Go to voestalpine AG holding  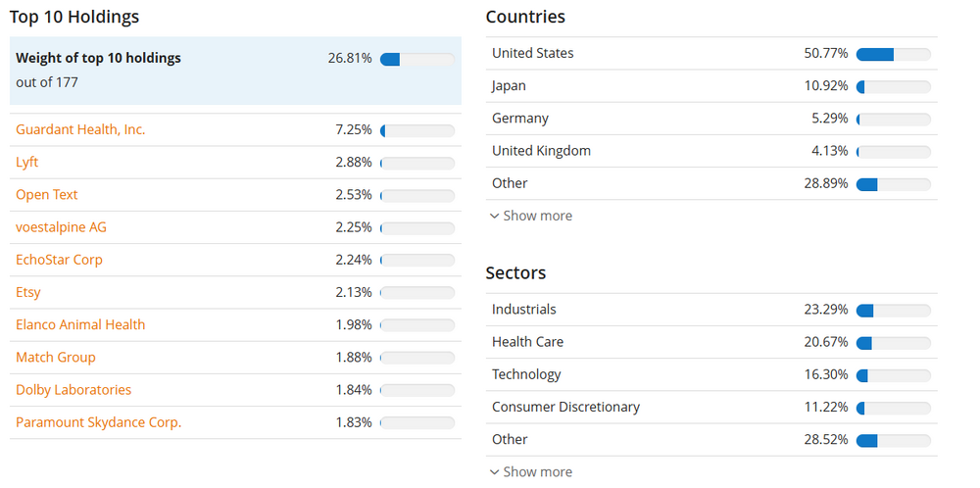(61, 226)
